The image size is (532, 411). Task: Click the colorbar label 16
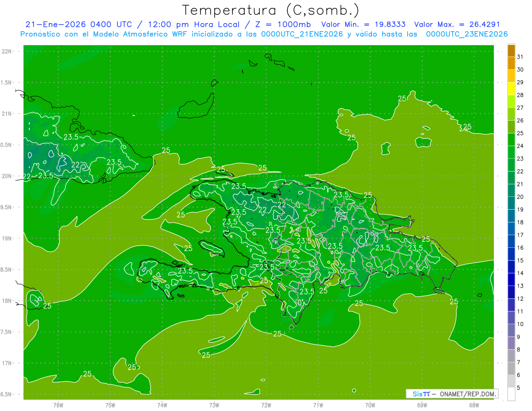click(520, 248)
